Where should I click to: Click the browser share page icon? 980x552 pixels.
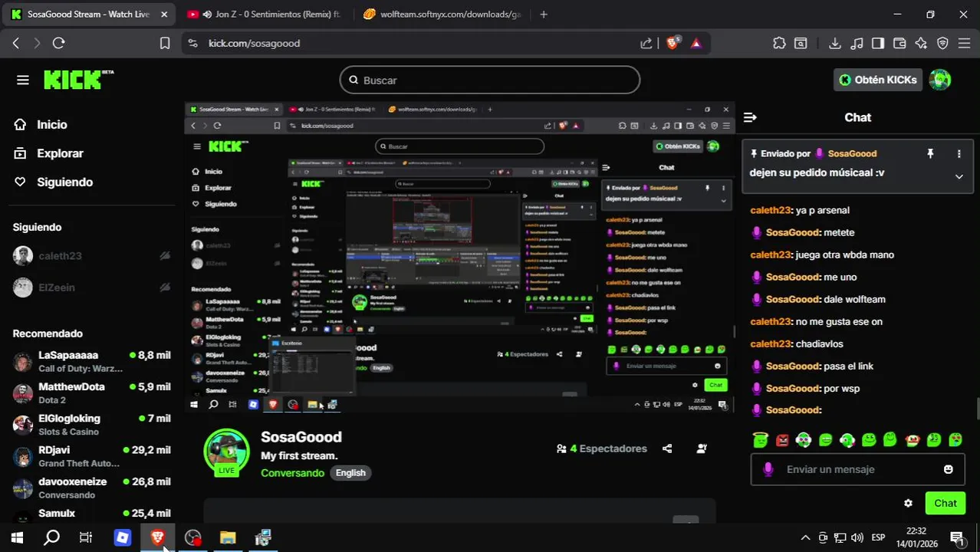pyautogui.click(x=646, y=43)
